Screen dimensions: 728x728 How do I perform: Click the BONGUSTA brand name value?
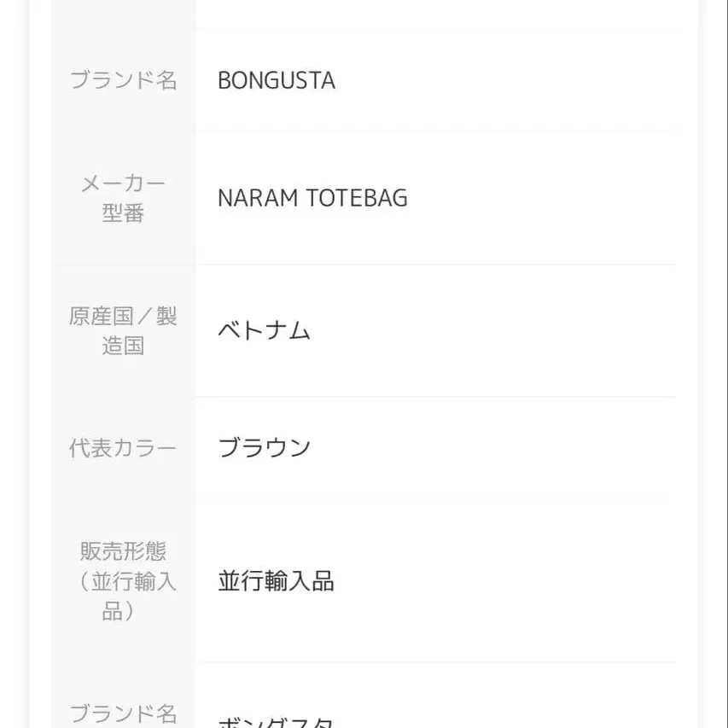tap(276, 80)
